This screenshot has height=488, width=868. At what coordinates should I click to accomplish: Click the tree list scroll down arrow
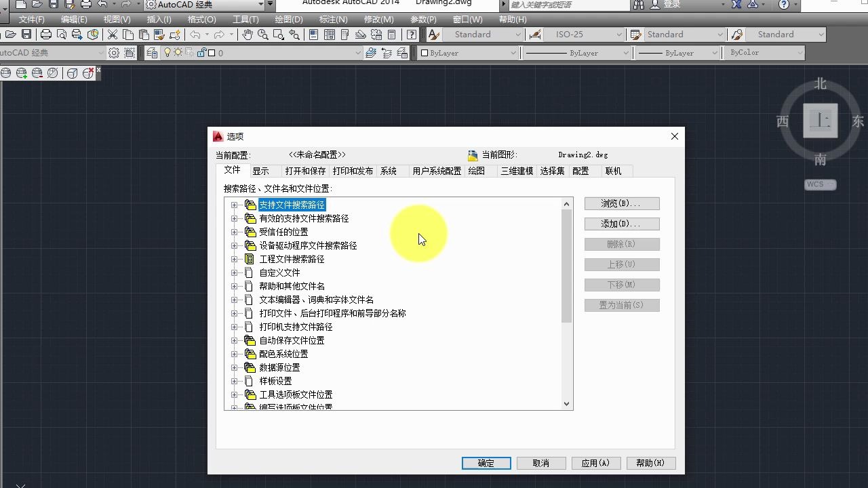coord(567,404)
